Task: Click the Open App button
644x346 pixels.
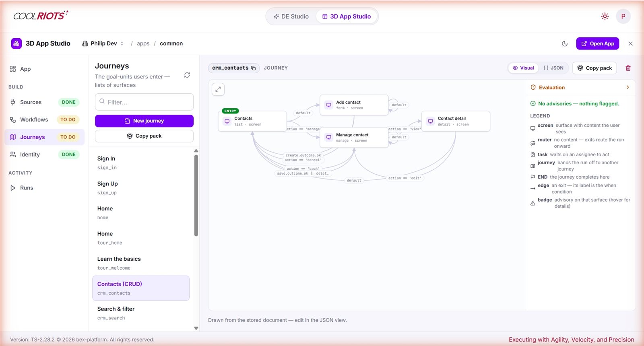Action: [x=597, y=43]
